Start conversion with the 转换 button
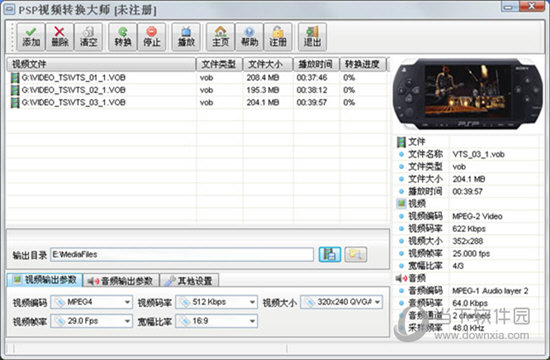 coord(123,37)
